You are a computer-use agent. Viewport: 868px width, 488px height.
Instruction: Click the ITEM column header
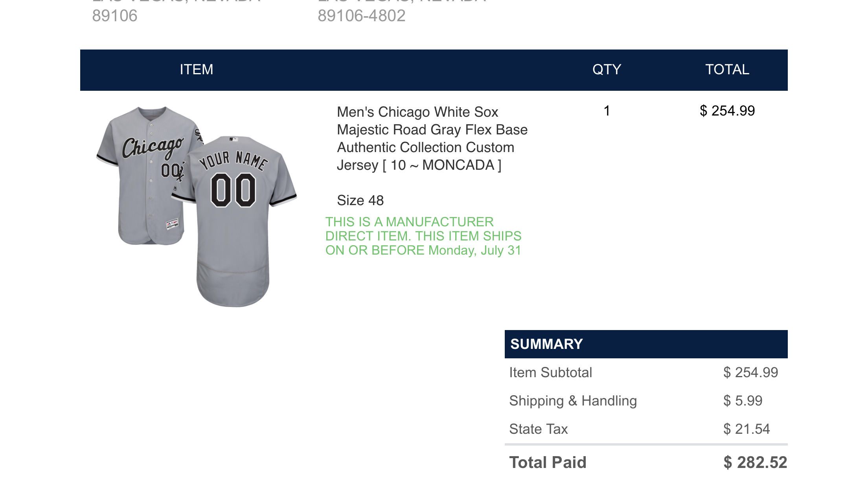[197, 70]
